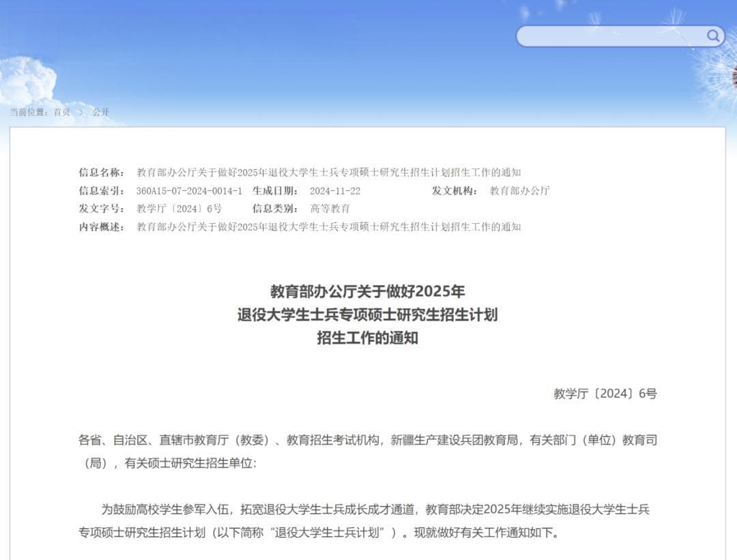Screen dimensions: 737x560
Task: Click issuing agency value 教育部办公厅
Action: click(519, 191)
